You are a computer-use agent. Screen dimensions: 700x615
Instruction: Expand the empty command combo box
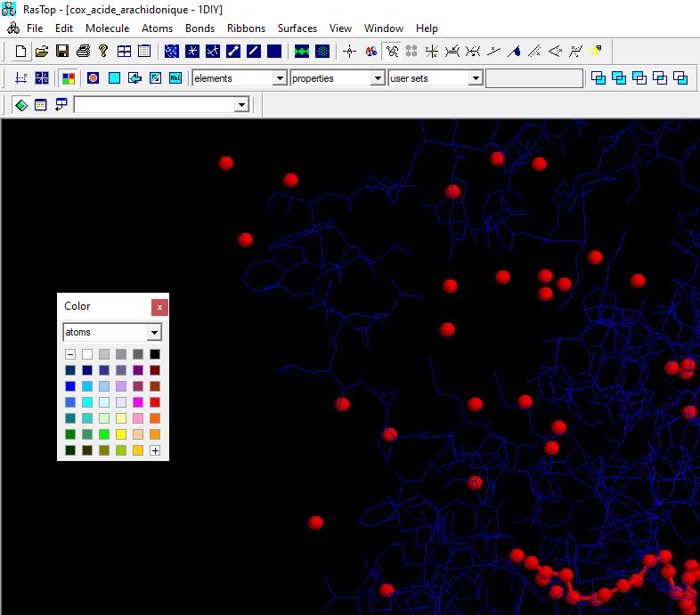click(x=241, y=105)
